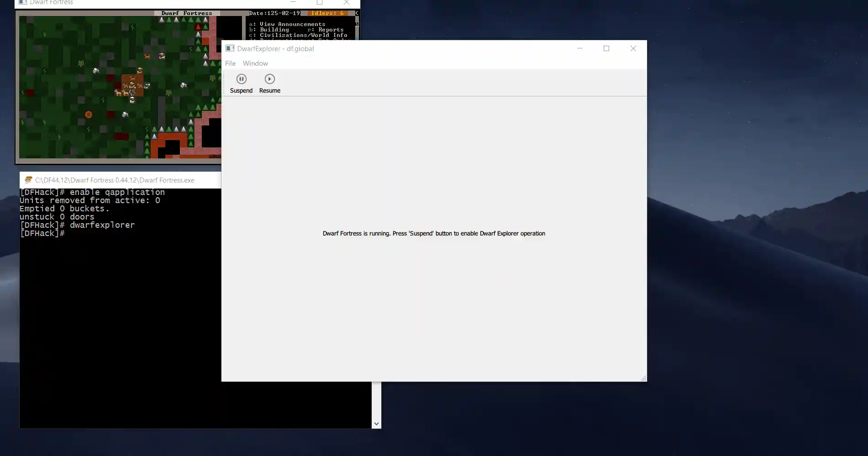The width and height of the screenshot is (868, 456).
Task: Click the '[DFHack]# dwarfexplorer' console line
Action: point(77,225)
